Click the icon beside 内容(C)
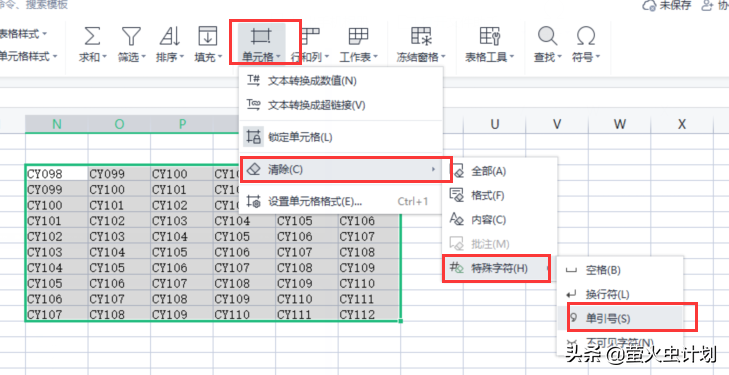 [x=457, y=219]
